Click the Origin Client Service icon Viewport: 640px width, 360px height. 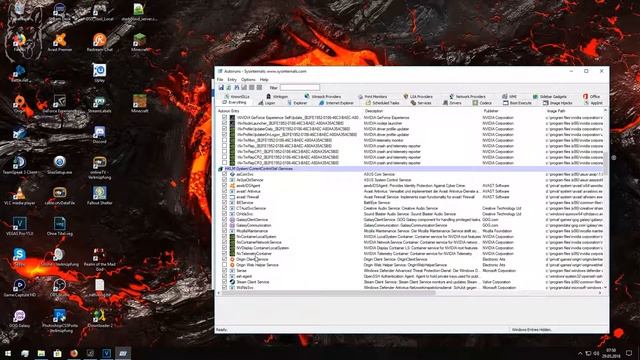point(232,259)
